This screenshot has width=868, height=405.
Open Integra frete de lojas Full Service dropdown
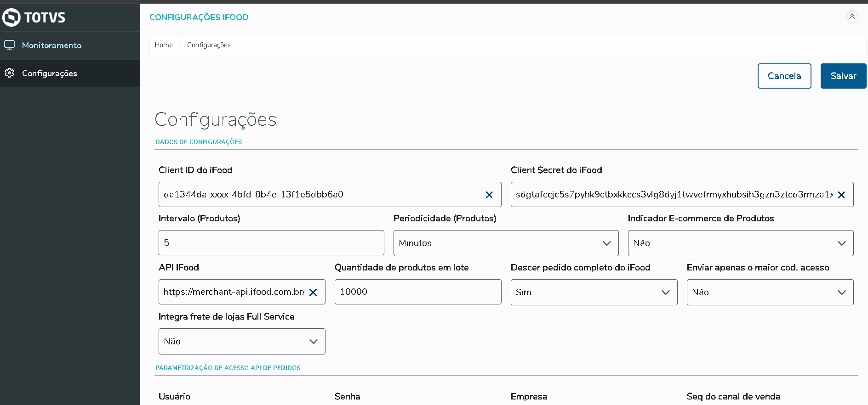click(241, 341)
